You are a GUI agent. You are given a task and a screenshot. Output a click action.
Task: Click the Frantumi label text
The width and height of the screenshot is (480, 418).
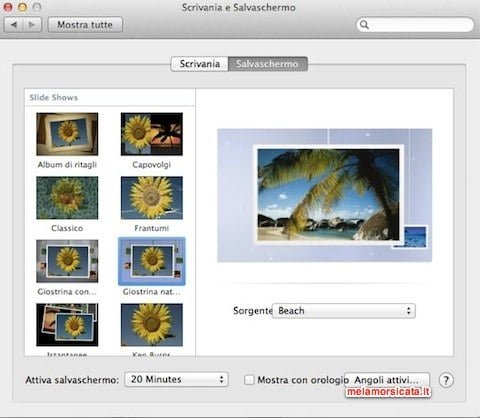[152, 228]
